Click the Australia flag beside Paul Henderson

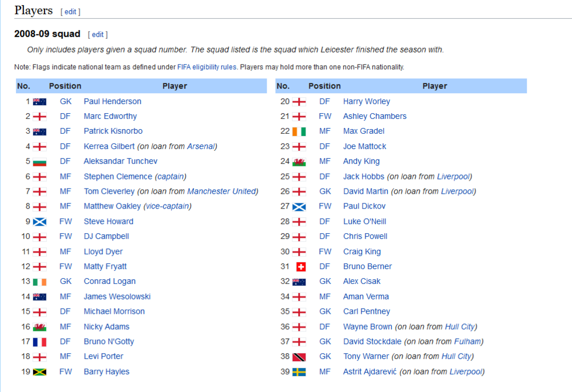[x=39, y=102]
